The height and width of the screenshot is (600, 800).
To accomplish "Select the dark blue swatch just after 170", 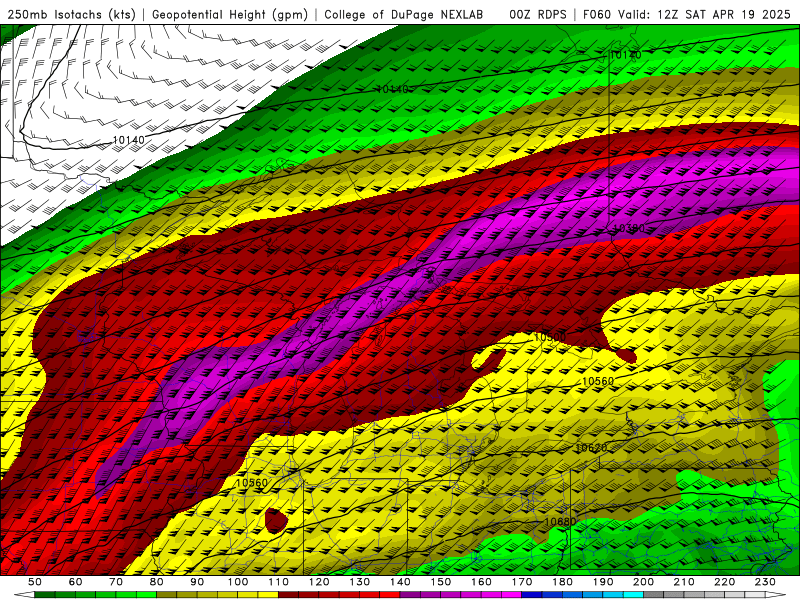I will pyautogui.click(x=532, y=594).
